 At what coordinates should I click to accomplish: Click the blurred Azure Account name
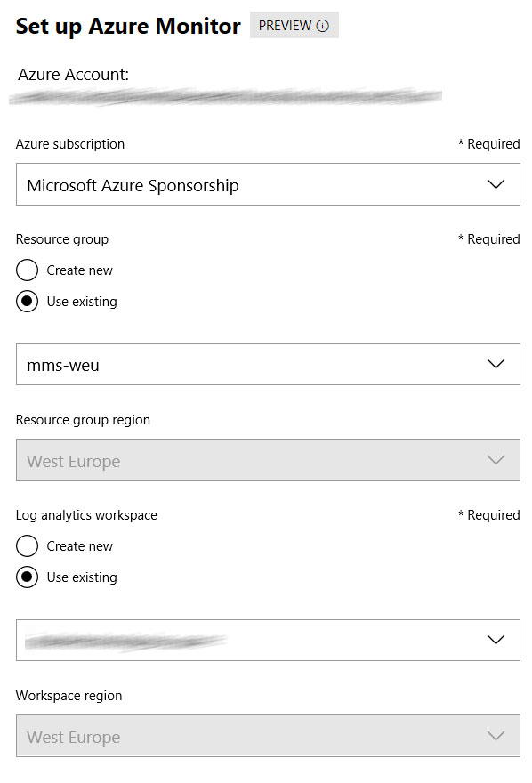226,96
